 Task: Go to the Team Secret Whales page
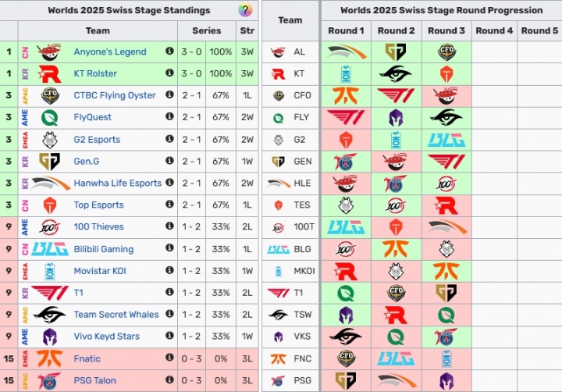click(116, 315)
